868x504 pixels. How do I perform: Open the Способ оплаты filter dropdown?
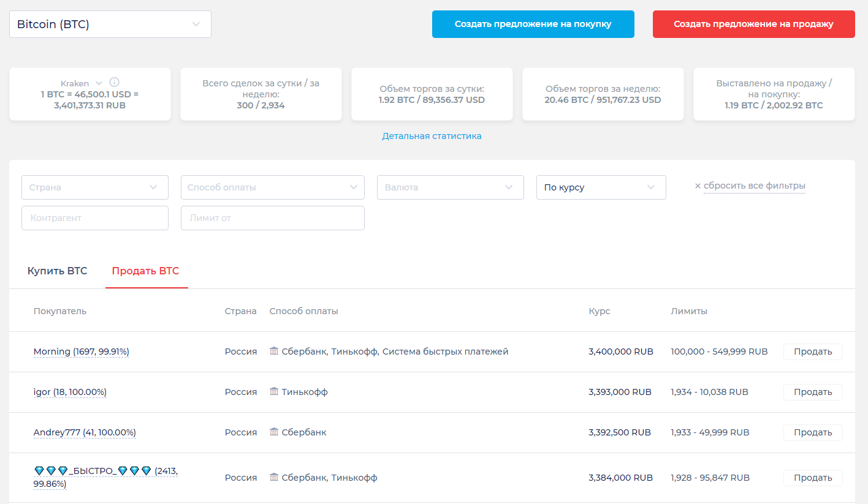coord(273,187)
